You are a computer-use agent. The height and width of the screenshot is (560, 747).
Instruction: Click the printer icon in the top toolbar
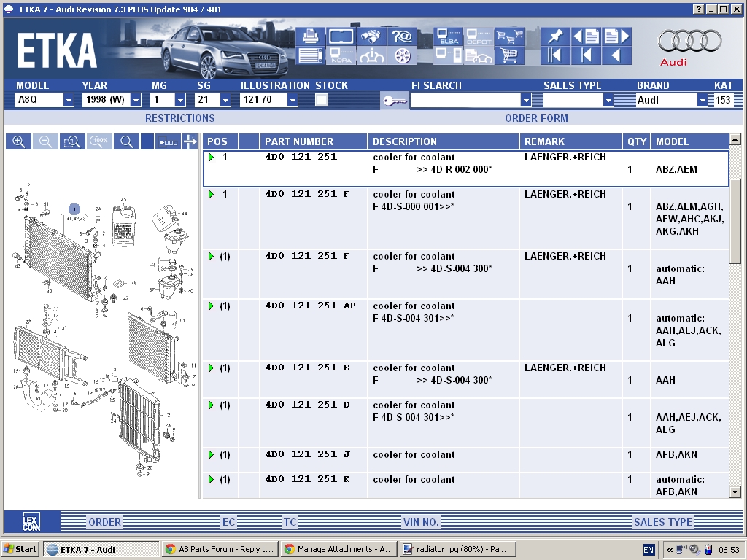pyautogui.click(x=311, y=36)
